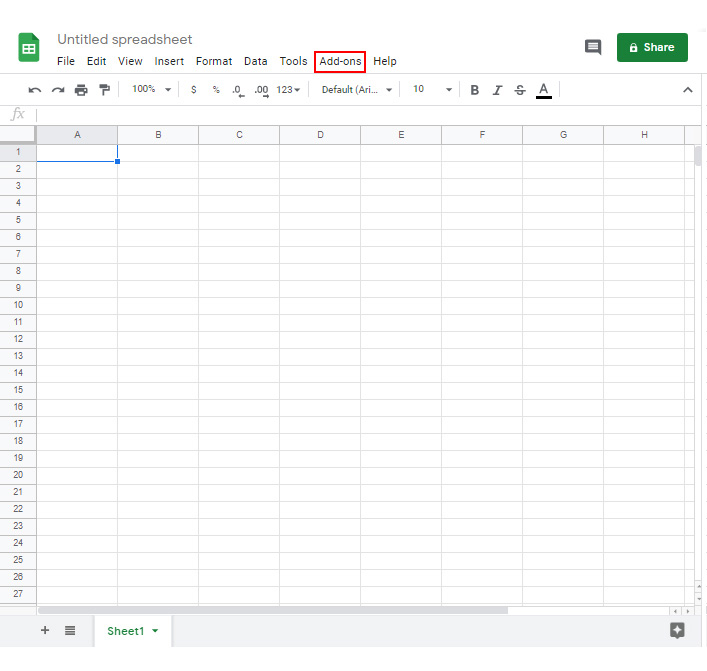
Task: Open the Default font dropdown
Action: 357,90
